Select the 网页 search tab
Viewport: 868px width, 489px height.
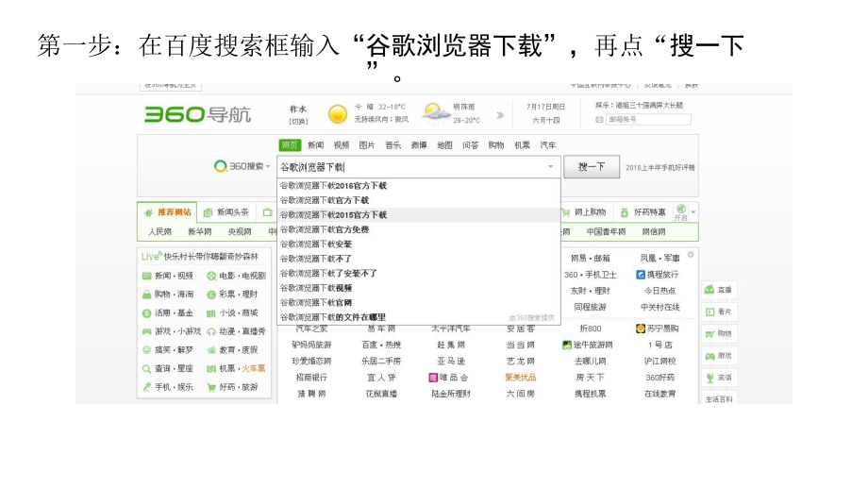290,145
